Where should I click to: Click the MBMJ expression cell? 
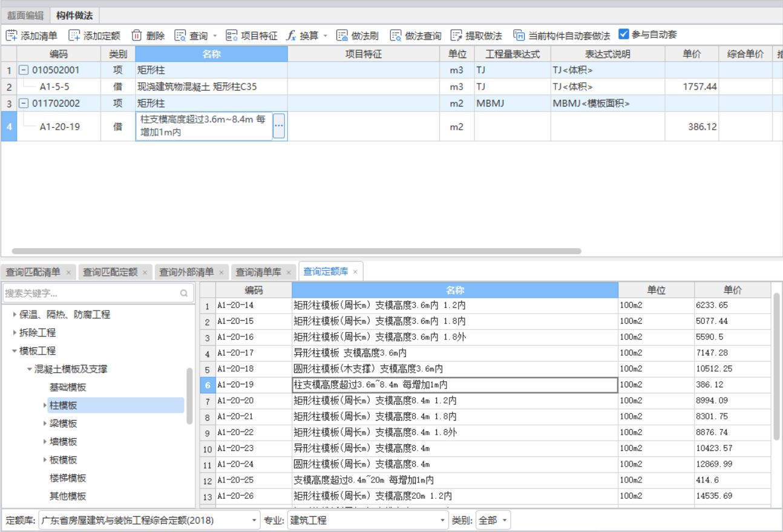(x=513, y=103)
